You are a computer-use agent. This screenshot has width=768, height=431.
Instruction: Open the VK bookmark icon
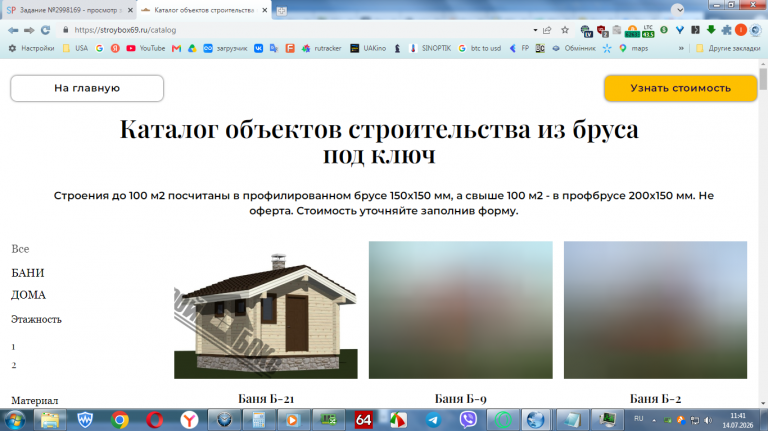[x=258, y=48]
